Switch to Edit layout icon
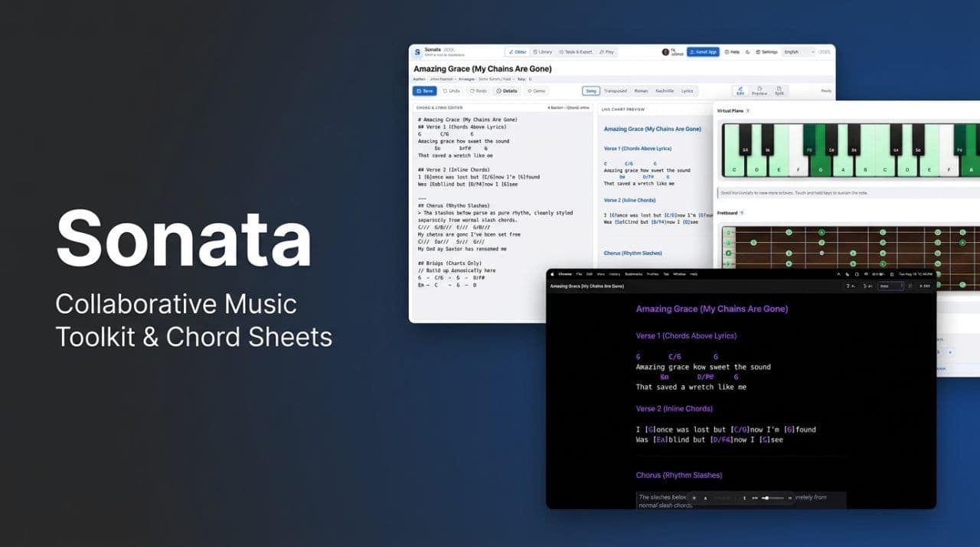Screen dimensions: 980x547 740,90
